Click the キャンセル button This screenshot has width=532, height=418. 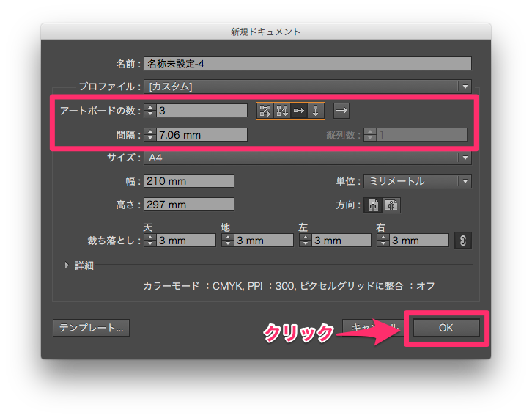[x=374, y=328]
